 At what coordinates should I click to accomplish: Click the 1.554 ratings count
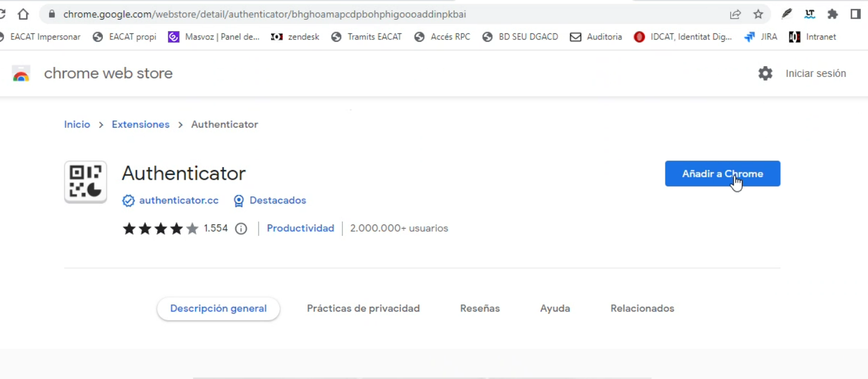click(216, 229)
